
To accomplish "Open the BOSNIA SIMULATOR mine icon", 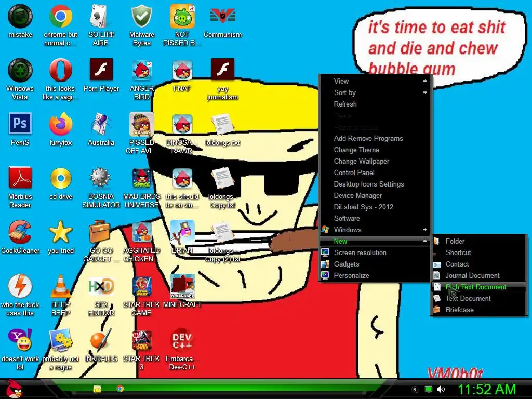I will [x=101, y=178].
